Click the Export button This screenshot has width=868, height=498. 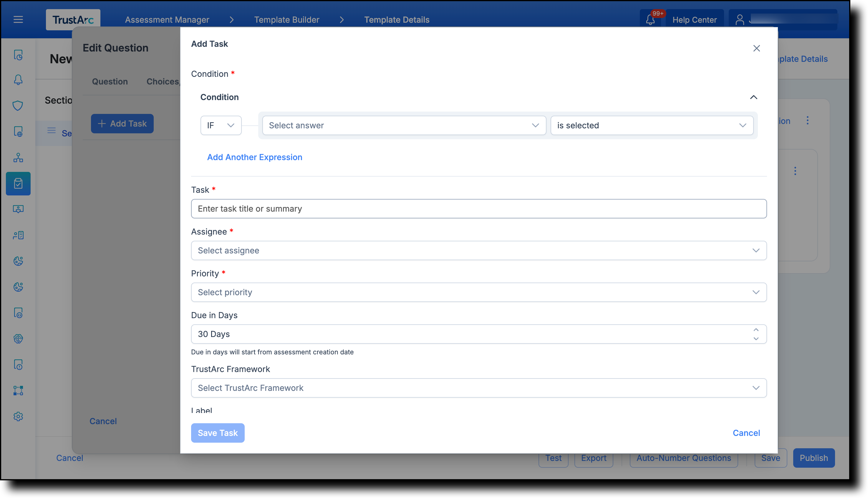click(x=594, y=458)
